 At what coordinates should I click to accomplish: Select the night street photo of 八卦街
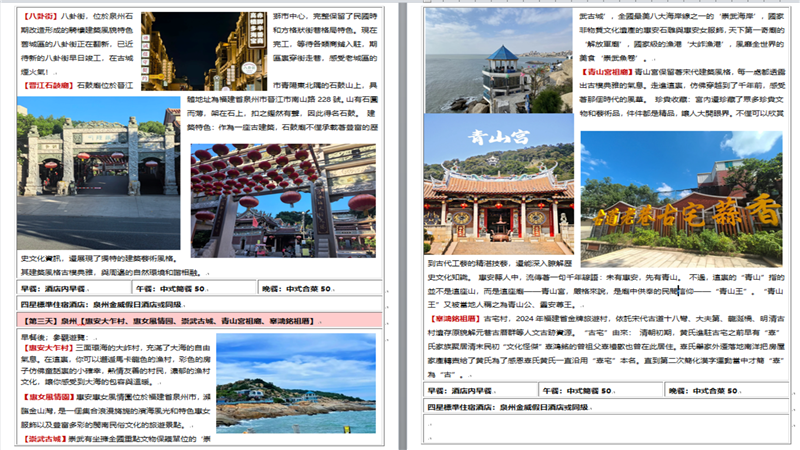[x=196, y=50]
